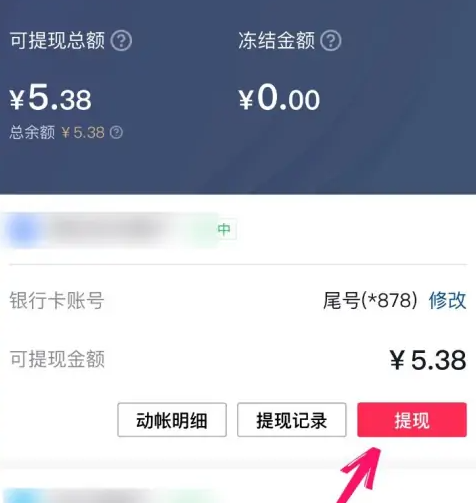This screenshot has width=476, height=503.
Task: Tap small help icon next to 总余额
Action: [116, 132]
